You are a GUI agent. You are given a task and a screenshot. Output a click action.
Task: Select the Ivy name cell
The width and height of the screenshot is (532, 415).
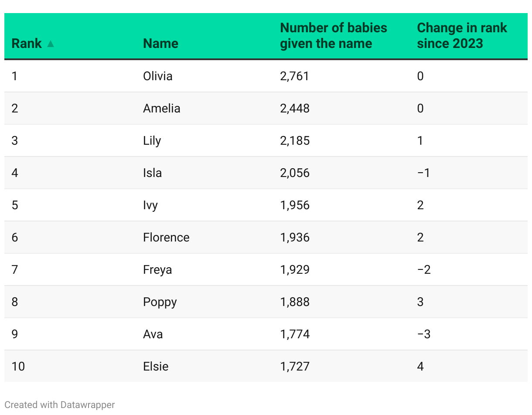(x=150, y=205)
